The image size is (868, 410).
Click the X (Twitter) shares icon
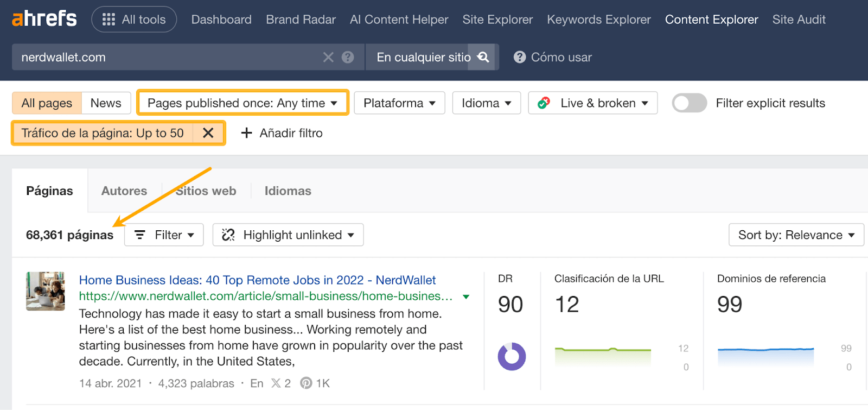pyautogui.click(x=276, y=383)
